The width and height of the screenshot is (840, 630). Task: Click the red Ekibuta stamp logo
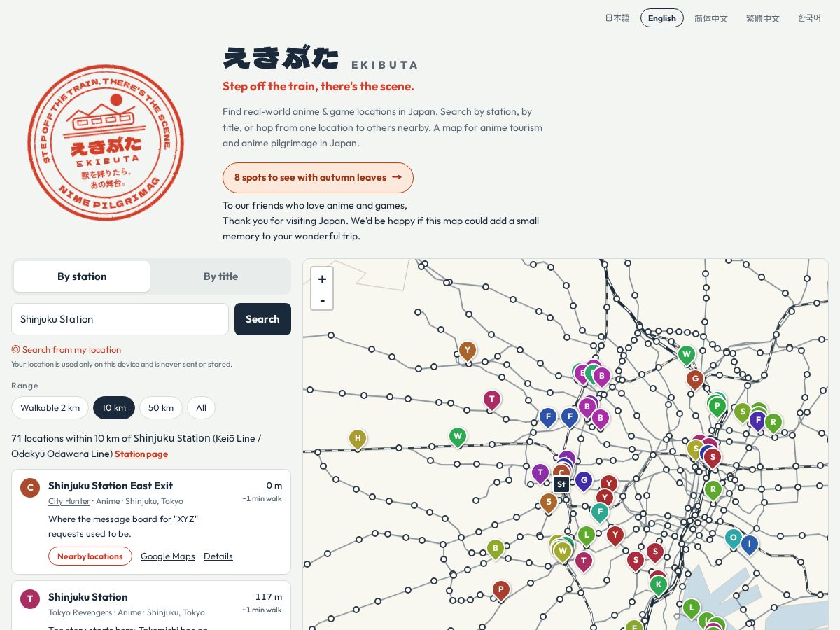[x=105, y=143]
